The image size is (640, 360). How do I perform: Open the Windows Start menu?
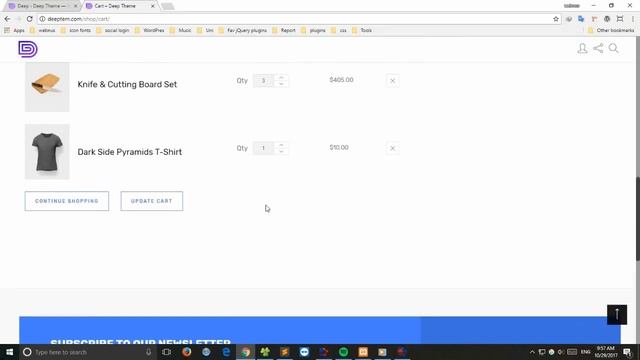(9, 352)
